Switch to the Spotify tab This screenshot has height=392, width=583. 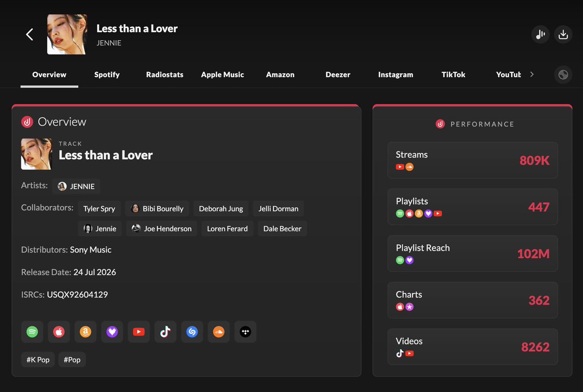tap(107, 74)
